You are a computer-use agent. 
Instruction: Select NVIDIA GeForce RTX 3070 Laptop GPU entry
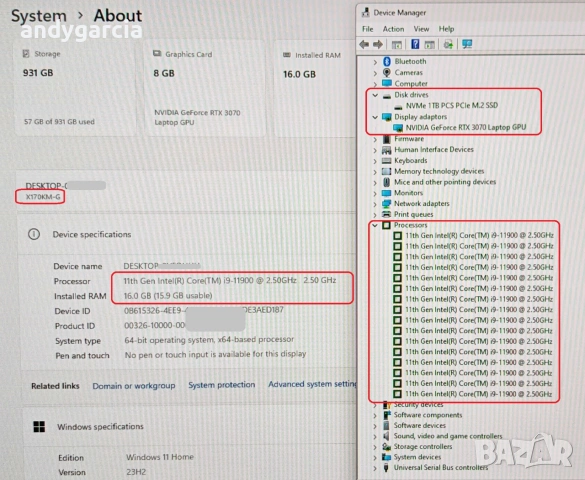[x=466, y=128]
